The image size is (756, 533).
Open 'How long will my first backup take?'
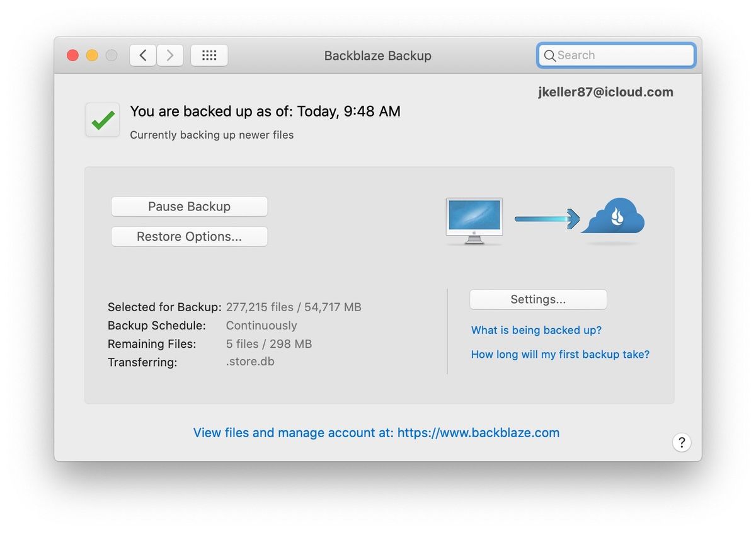point(560,354)
